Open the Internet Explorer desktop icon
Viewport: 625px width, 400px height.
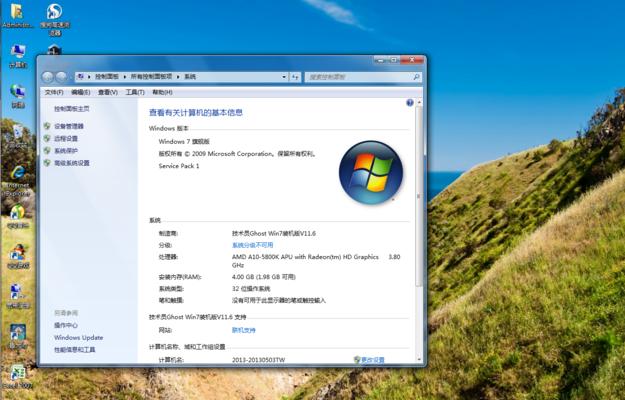tap(18, 180)
